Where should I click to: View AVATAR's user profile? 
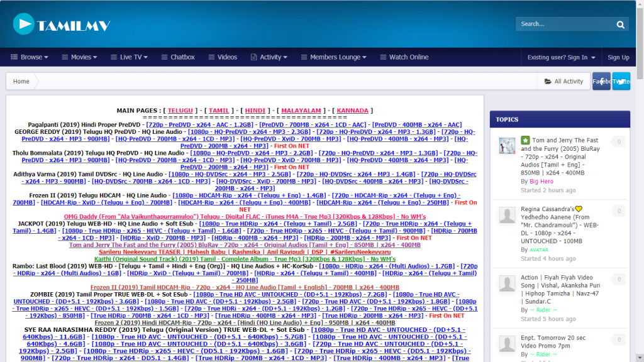pos(539,250)
